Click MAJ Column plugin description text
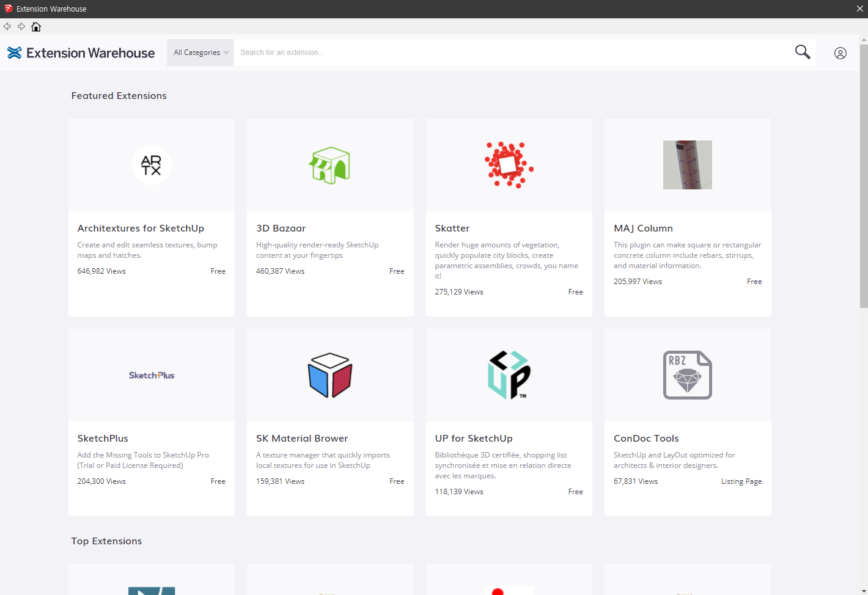Image resolution: width=868 pixels, height=595 pixels. (x=688, y=255)
